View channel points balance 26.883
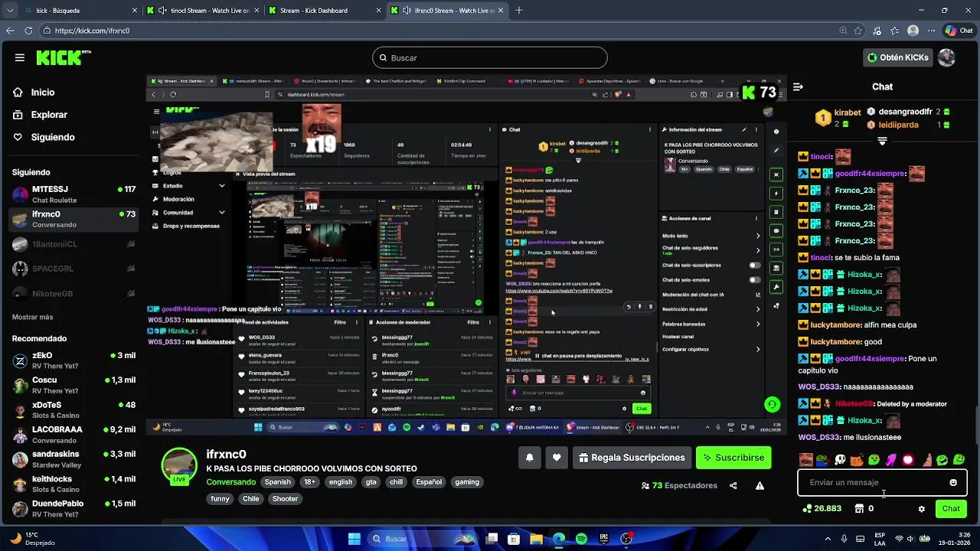Image resolution: width=980 pixels, height=551 pixels. tap(822, 509)
